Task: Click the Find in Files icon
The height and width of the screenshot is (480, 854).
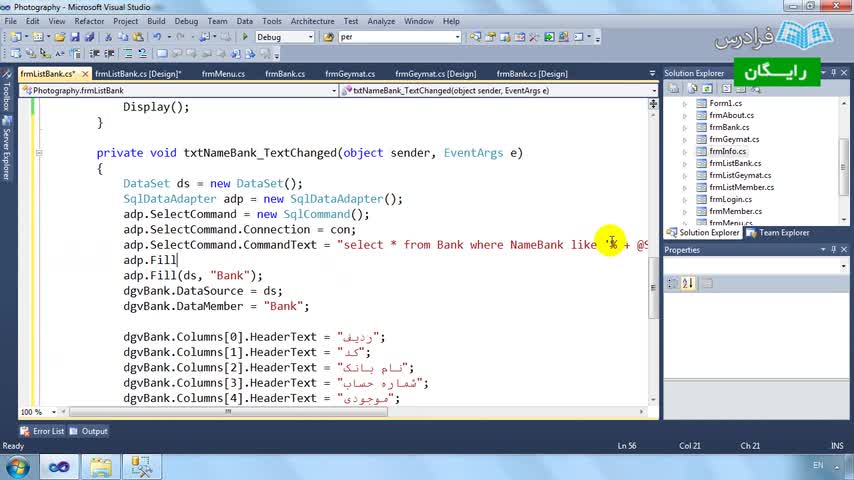Action: [328, 37]
